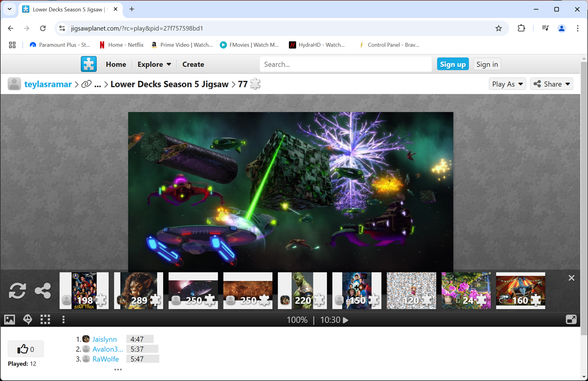The height and width of the screenshot is (381, 588).
Task: Click the link chain icon in the breadcrumb
Action: [x=86, y=84]
